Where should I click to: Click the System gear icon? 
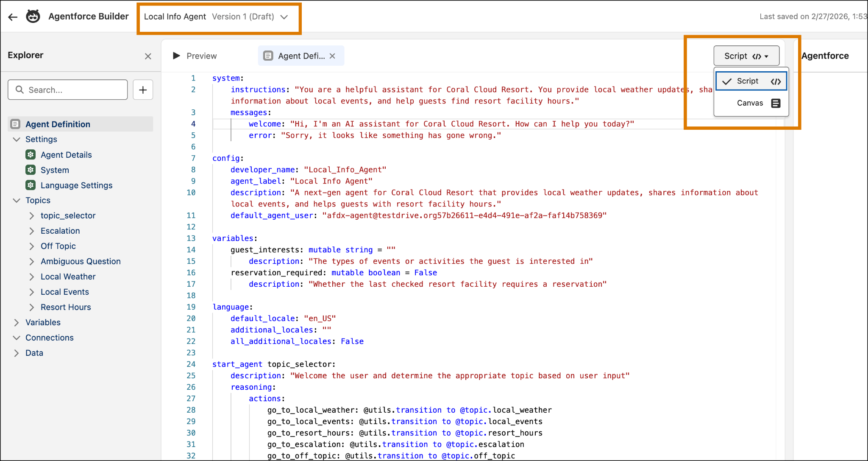tap(31, 170)
